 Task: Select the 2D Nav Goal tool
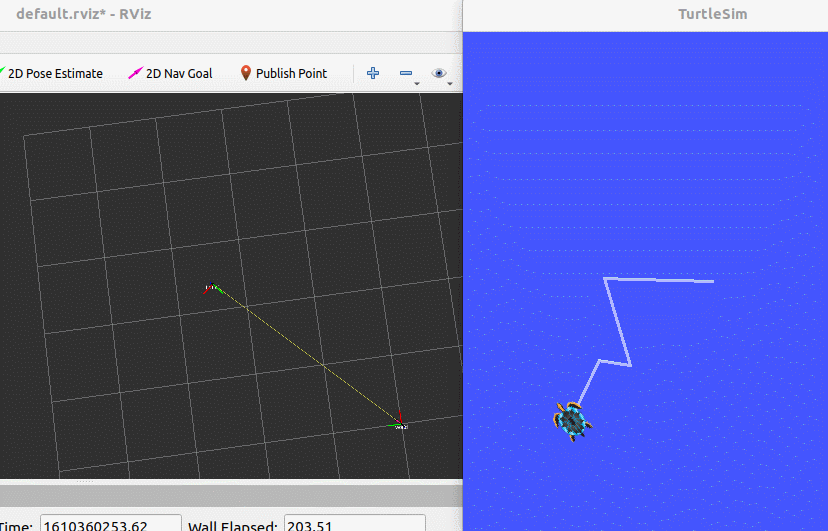(x=170, y=73)
